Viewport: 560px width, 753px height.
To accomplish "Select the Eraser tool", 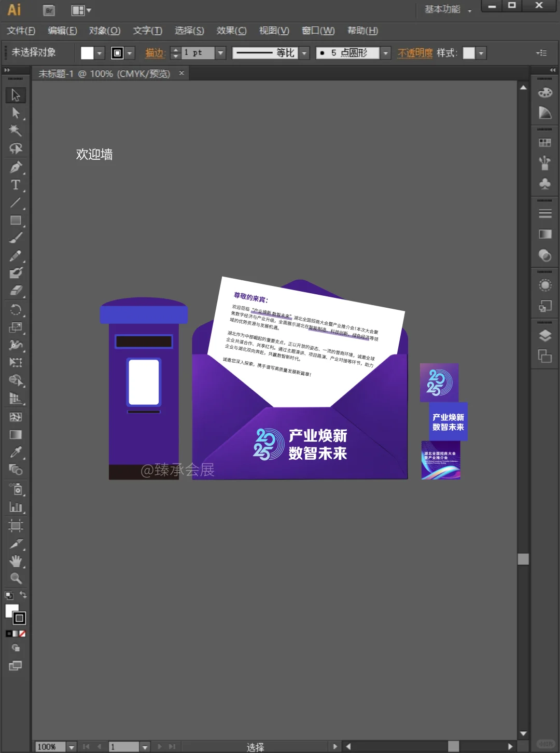I will tap(16, 291).
